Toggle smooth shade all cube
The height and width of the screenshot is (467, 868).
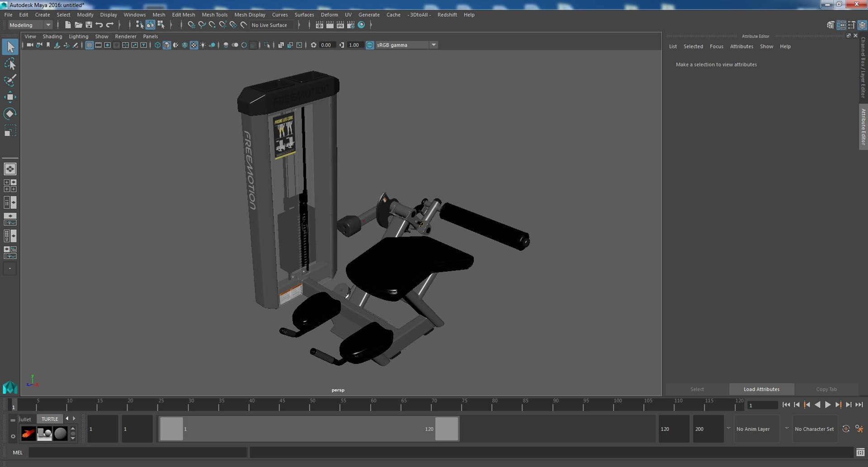(166, 45)
